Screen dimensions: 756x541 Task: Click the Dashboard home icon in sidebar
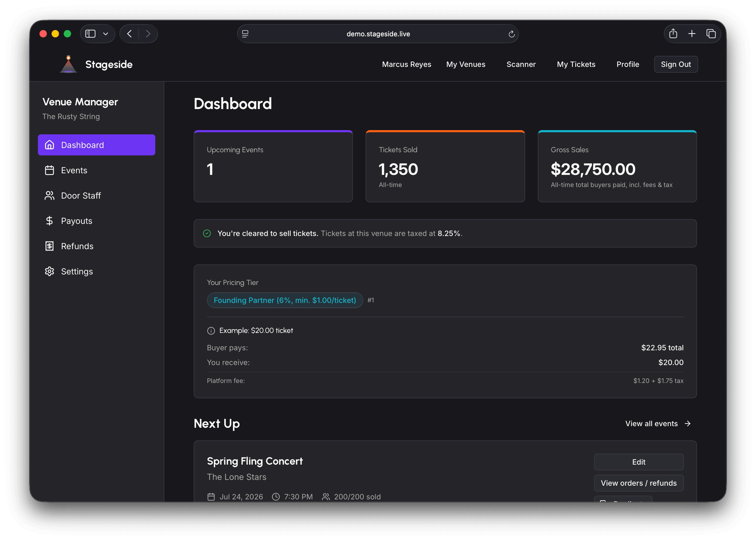pos(49,145)
